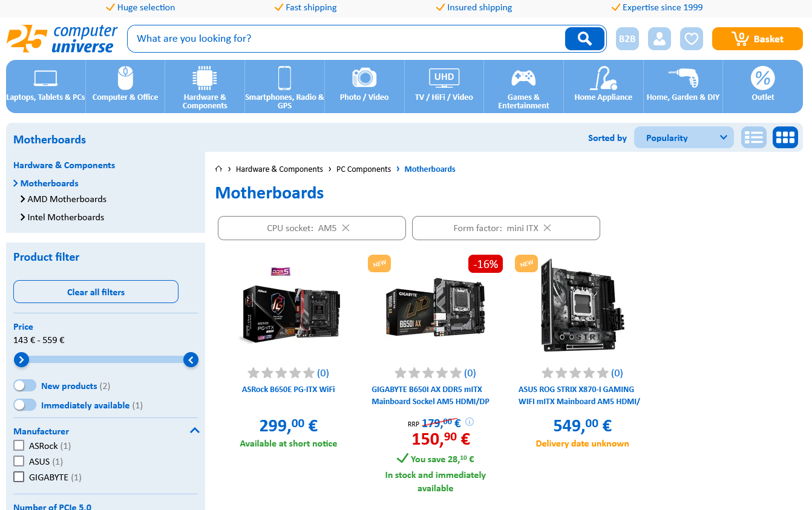Open ASUS ROG STRIX X870-I GAMING link

coord(579,395)
